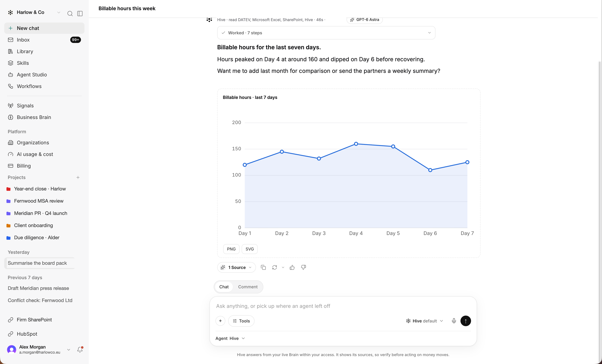
Task: Add a new project with plus icon
Action: (x=78, y=177)
